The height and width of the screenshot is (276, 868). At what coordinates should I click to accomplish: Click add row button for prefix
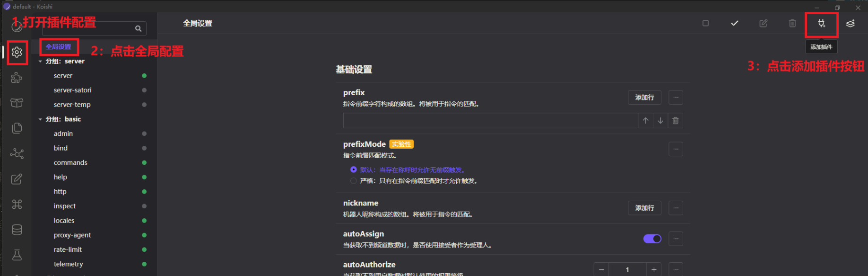[644, 98]
